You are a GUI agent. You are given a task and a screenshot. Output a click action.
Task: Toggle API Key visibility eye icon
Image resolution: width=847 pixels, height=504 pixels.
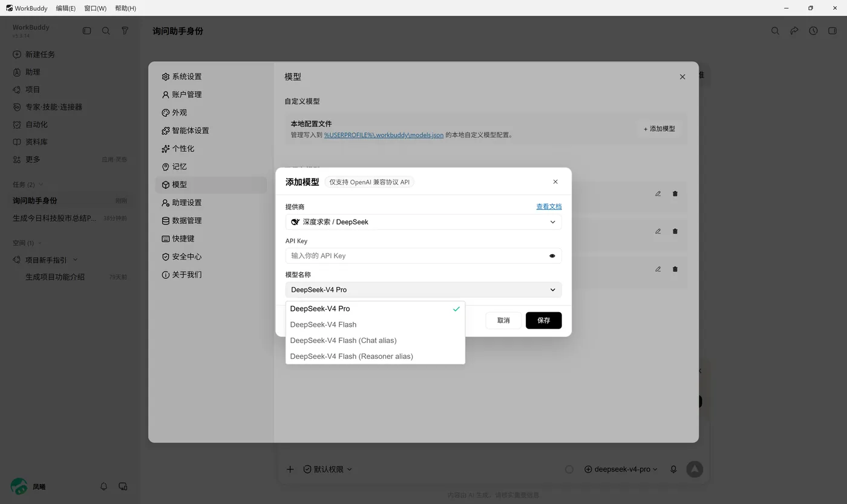pyautogui.click(x=552, y=256)
